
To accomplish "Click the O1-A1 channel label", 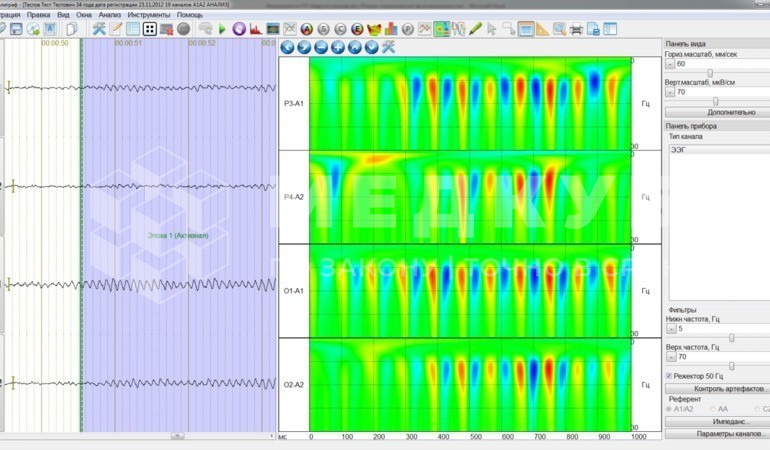I will [294, 290].
